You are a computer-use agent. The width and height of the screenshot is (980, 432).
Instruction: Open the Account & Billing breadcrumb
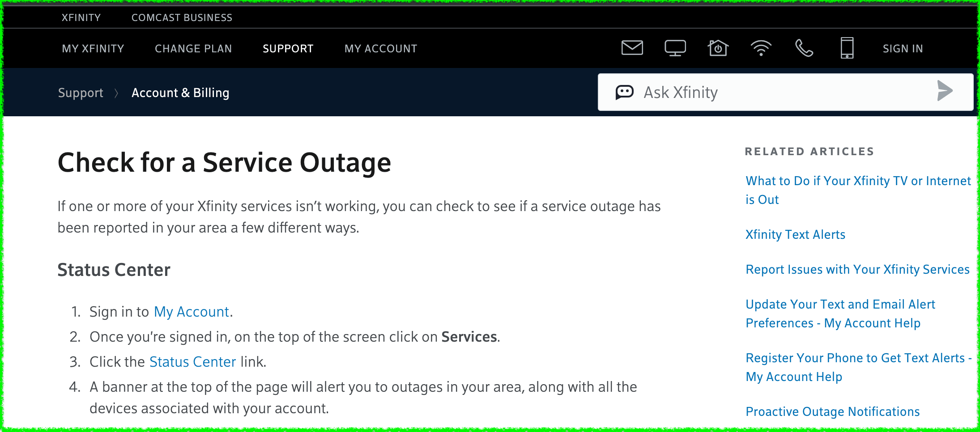(180, 93)
